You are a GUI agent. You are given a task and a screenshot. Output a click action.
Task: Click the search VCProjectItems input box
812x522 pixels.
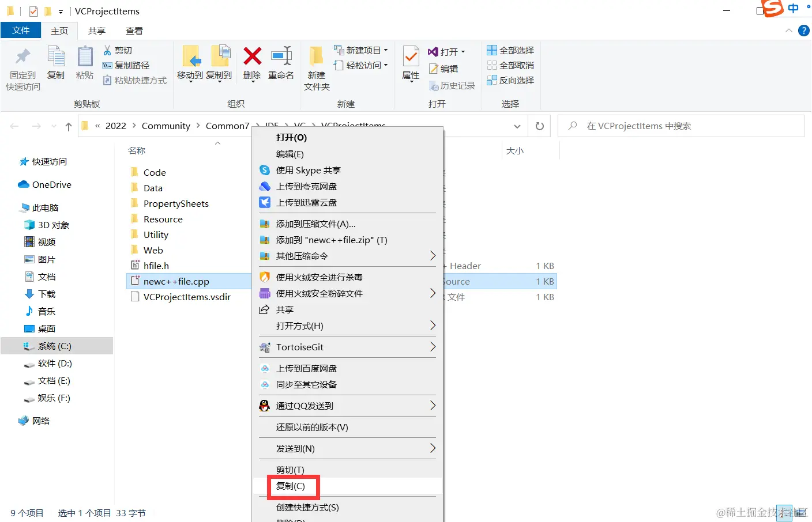click(x=681, y=126)
